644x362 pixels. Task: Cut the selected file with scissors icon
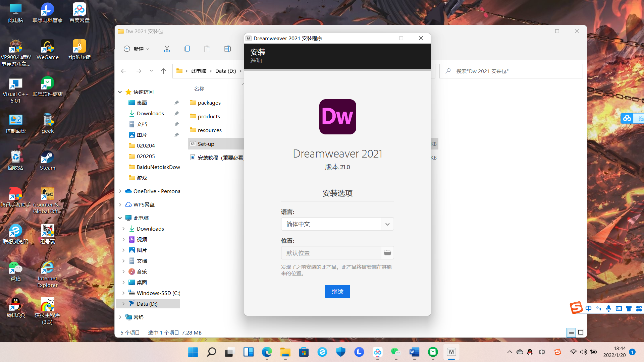tap(167, 49)
